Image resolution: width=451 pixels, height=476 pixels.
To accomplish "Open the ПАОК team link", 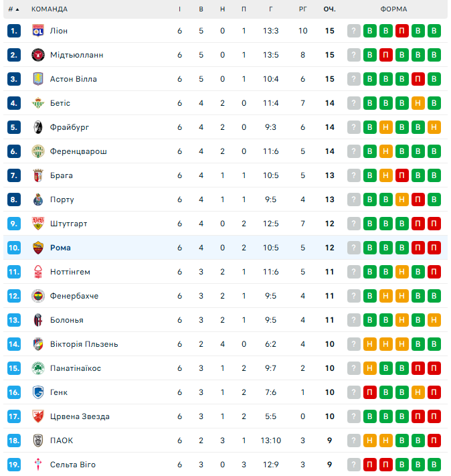I will pos(62,441).
